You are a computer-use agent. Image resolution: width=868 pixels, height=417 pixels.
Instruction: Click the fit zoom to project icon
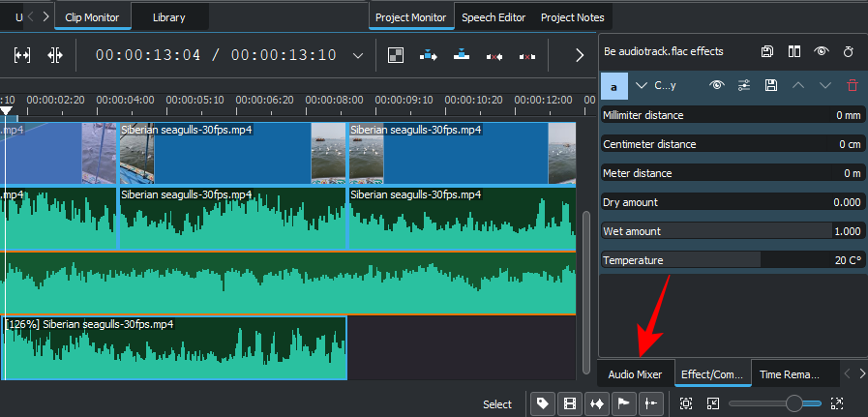685,403
